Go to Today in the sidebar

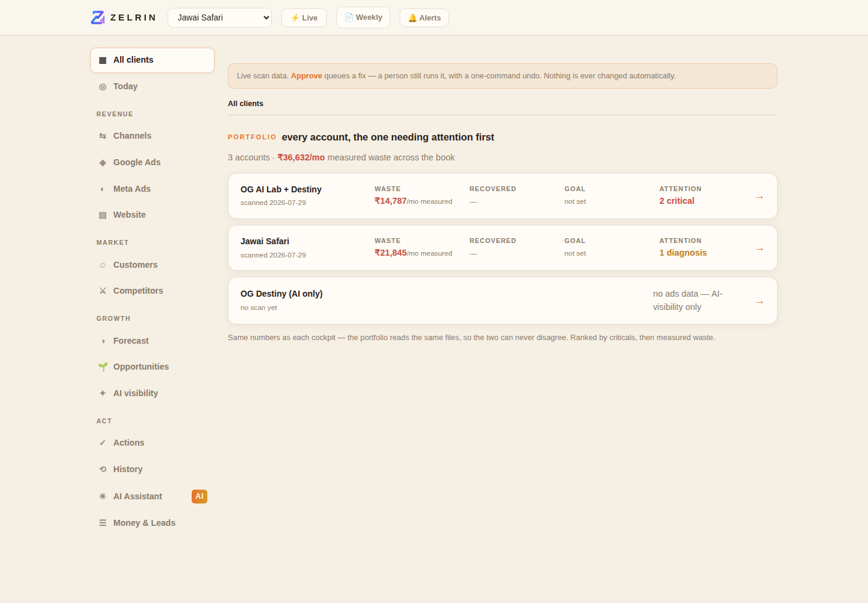point(153,86)
